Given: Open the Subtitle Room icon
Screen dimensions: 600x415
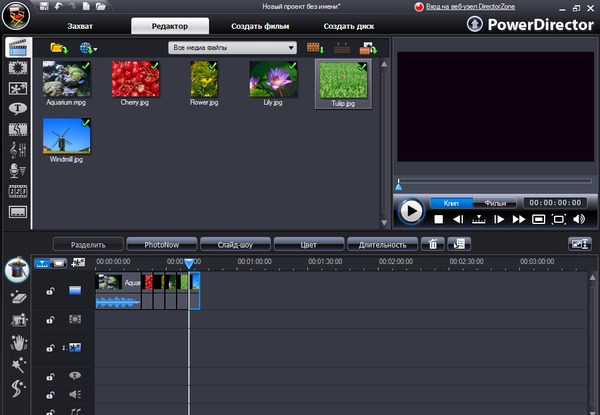Looking at the screenshot, I should [18, 212].
